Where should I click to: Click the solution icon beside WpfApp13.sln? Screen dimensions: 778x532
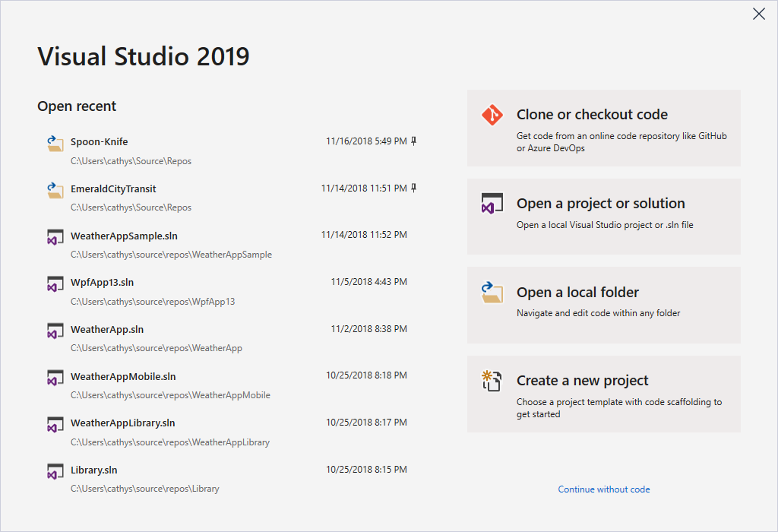coord(55,283)
